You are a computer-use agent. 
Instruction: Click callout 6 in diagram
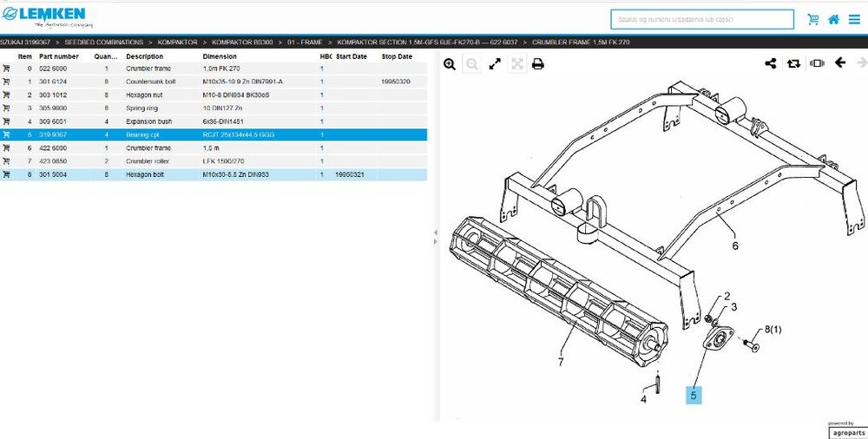pos(735,246)
